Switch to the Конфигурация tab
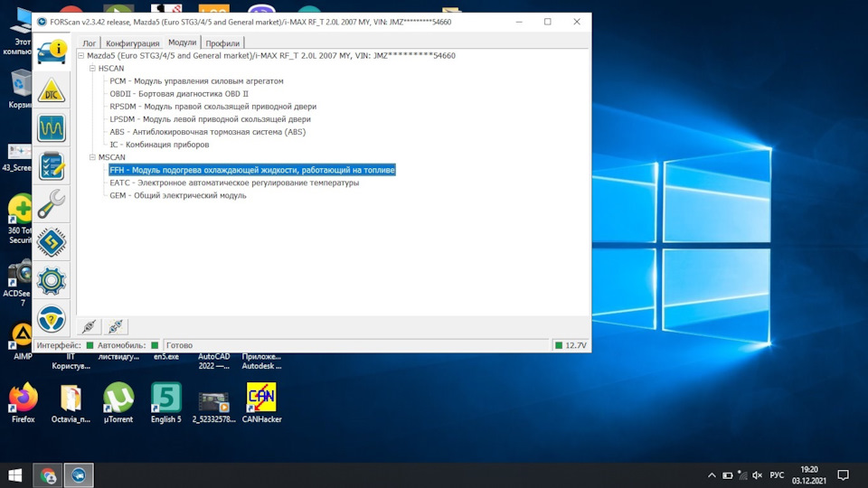The height and width of the screenshot is (488, 868). pyautogui.click(x=132, y=43)
